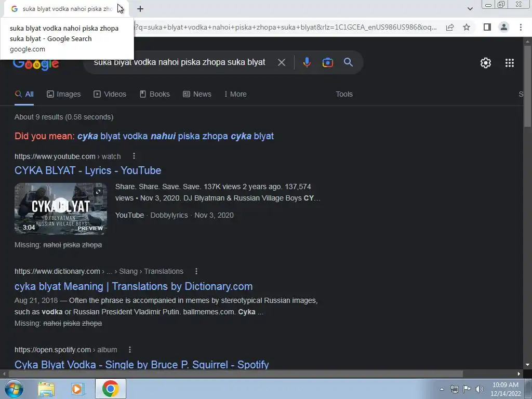Open Google apps grid

pos(509,63)
